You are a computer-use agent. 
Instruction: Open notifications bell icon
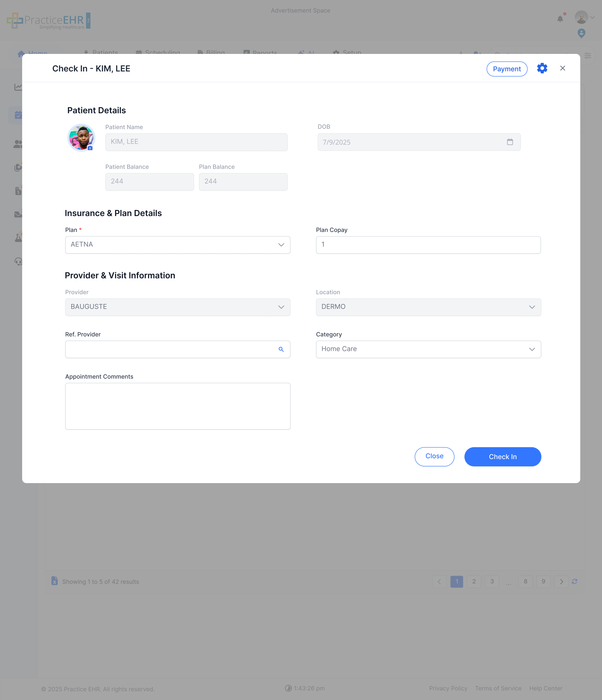(x=560, y=19)
